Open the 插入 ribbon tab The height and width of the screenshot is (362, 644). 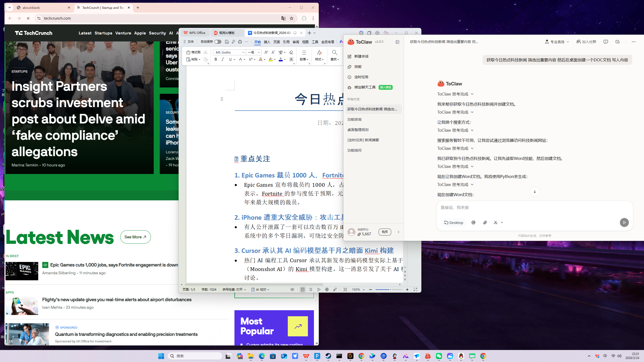tap(267, 42)
